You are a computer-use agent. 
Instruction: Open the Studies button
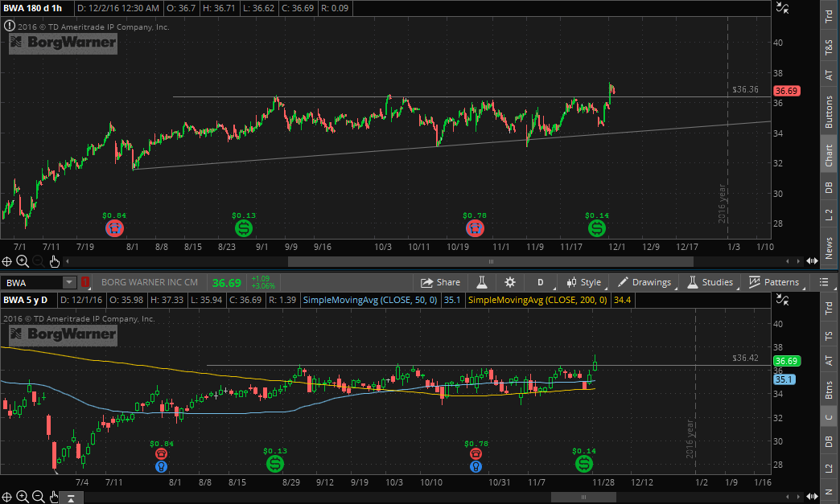(709, 282)
